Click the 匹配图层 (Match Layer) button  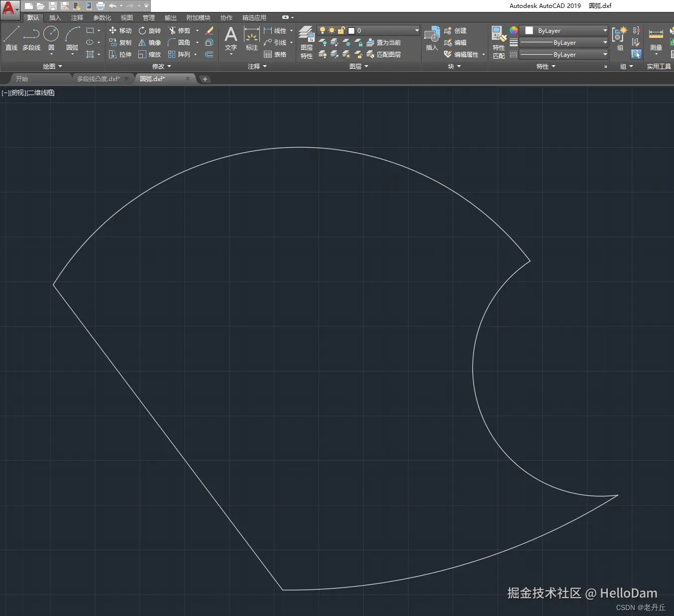pos(383,54)
